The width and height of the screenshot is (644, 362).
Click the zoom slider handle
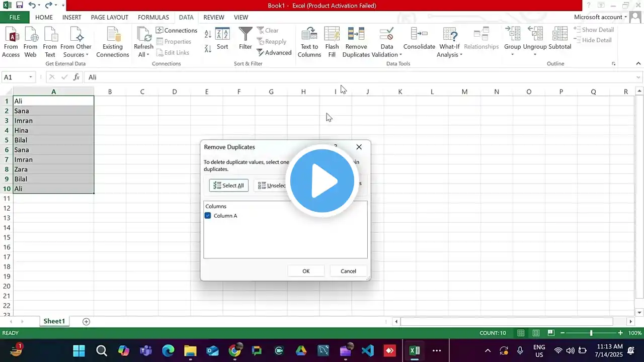tap(591, 333)
